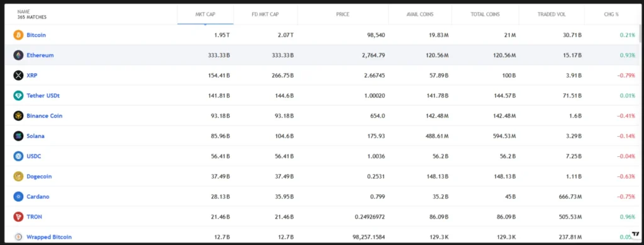This screenshot has height=245, width=644.
Task: Open the TRON link
Action: coord(34,217)
